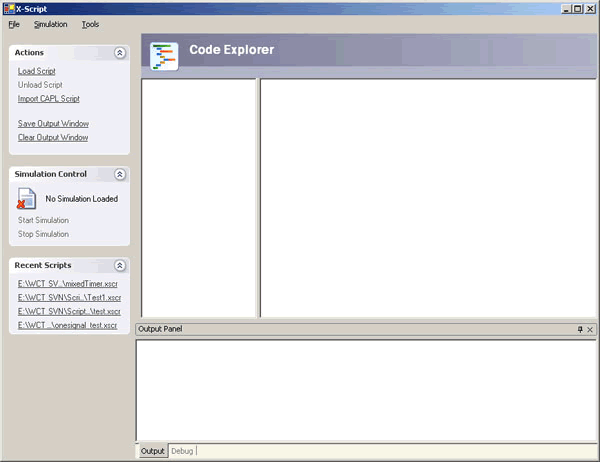Click Import CAPL Script

pos(49,99)
